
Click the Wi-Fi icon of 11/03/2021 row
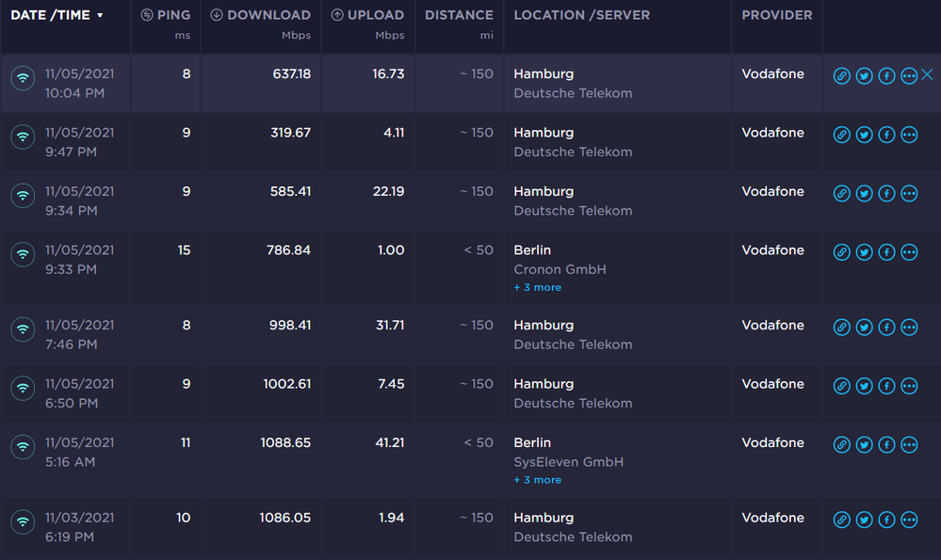pos(23,521)
